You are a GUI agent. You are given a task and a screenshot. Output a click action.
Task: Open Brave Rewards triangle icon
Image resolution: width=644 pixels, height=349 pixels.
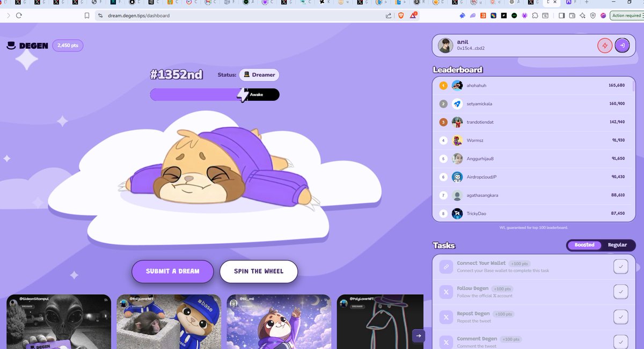click(414, 16)
